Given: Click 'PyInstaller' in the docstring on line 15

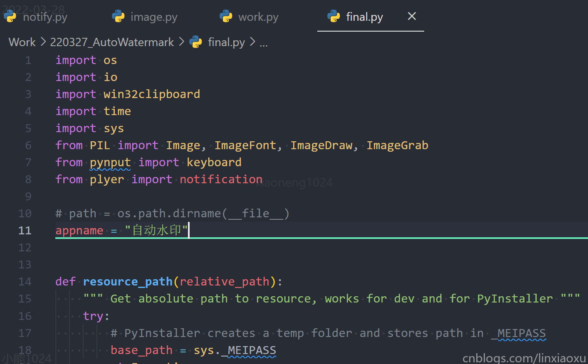Looking at the screenshot, I should [x=515, y=299].
